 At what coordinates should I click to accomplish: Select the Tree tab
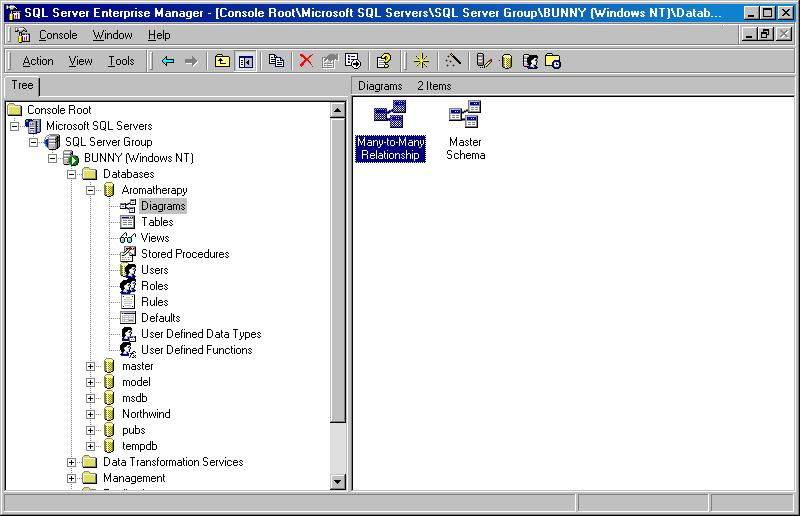point(22,86)
